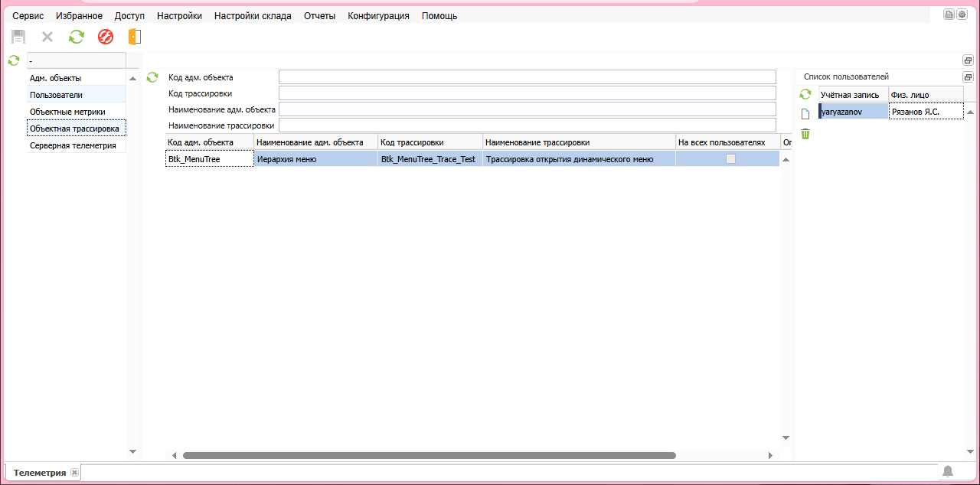Open notifications bell in status bar
The width and height of the screenshot is (980, 485).
point(948,471)
